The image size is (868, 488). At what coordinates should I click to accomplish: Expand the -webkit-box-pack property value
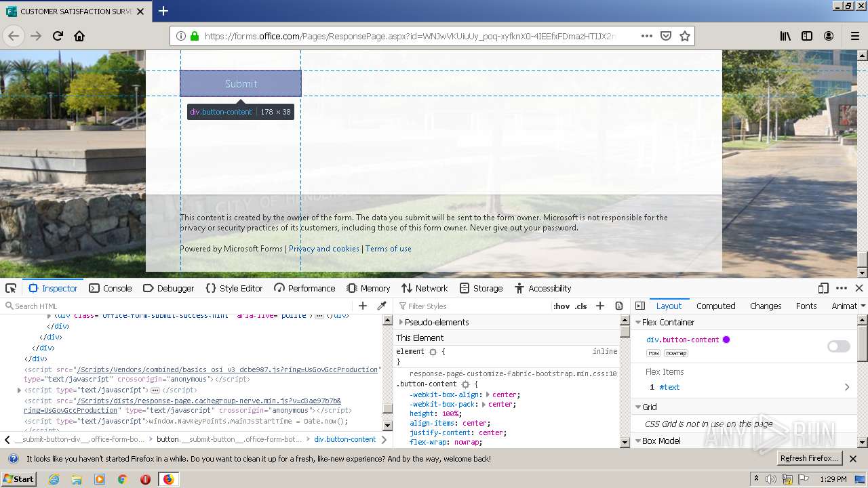[x=484, y=404]
